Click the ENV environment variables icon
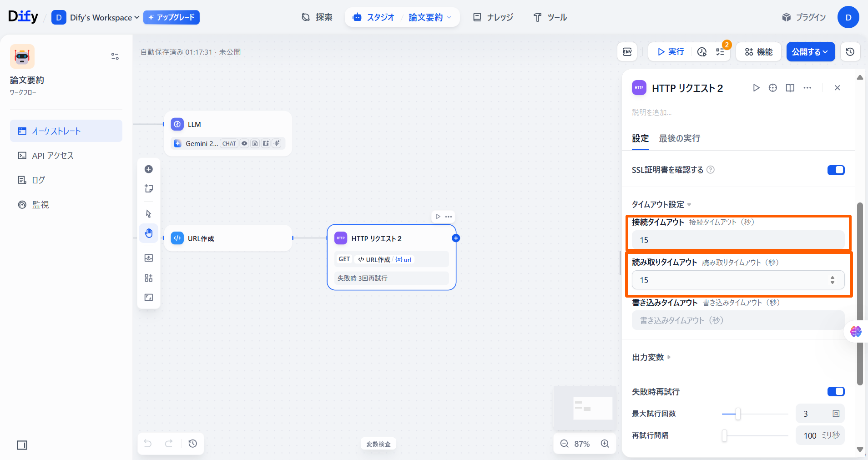 click(627, 52)
